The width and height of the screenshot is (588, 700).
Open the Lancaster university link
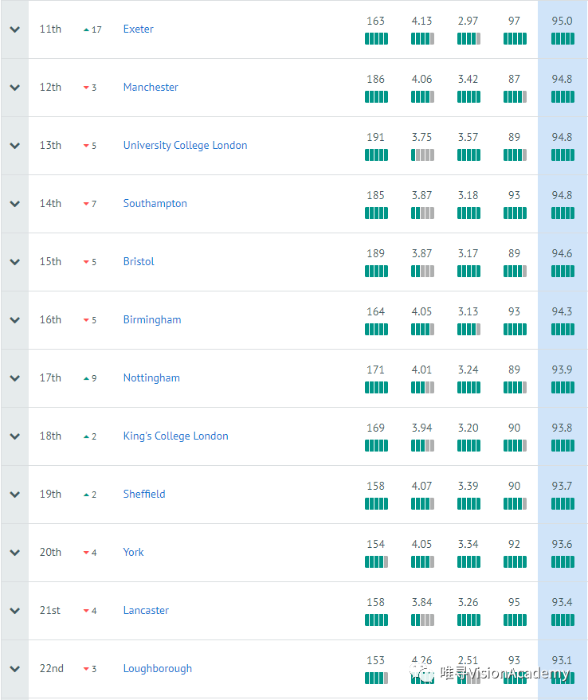(146, 610)
